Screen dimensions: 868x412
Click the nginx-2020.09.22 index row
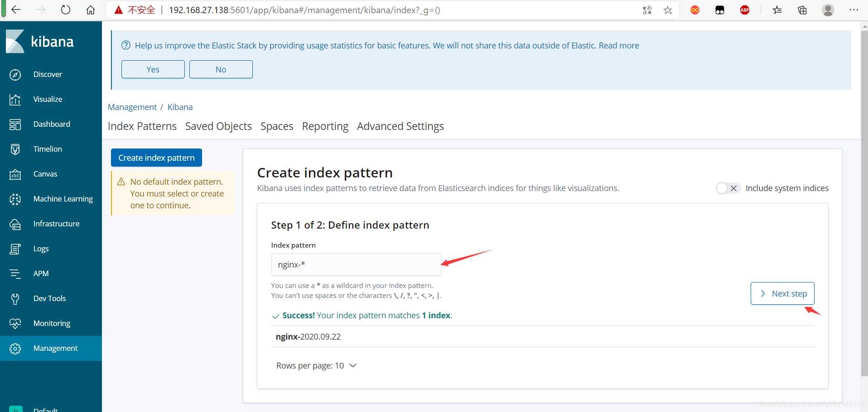[x=543, y=337]
